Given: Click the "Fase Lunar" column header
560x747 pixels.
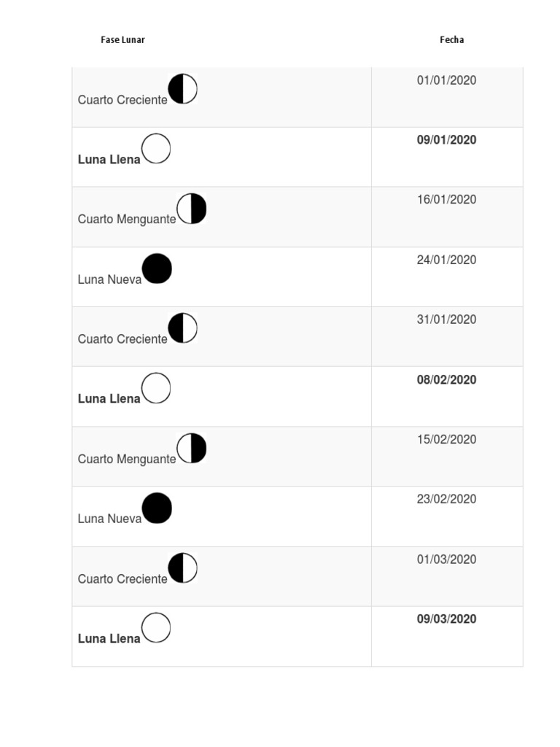Looking at the screenshot, I should 122,40.
